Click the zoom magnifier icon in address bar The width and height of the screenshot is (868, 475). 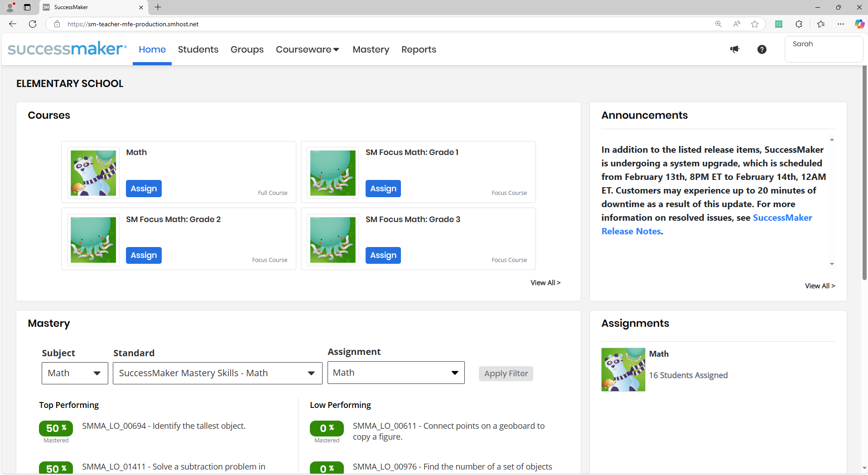pos(719,24)
